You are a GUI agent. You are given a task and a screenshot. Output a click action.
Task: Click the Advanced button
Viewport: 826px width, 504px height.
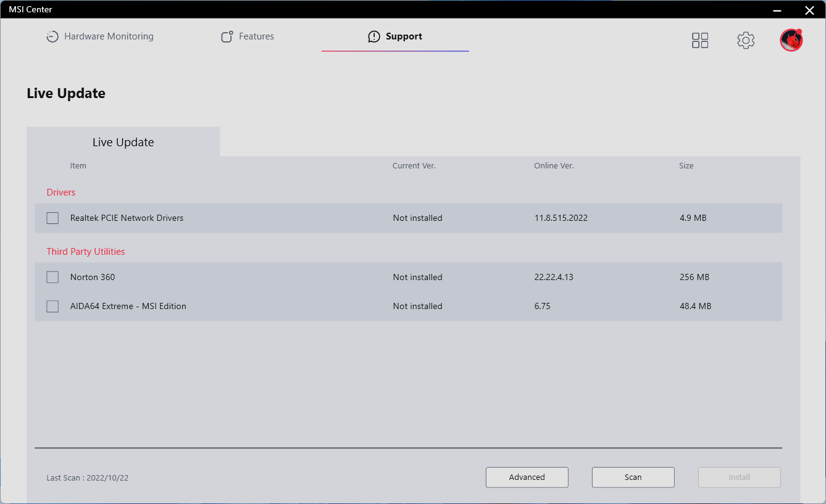pyautogui.click(x=527, y=477)
